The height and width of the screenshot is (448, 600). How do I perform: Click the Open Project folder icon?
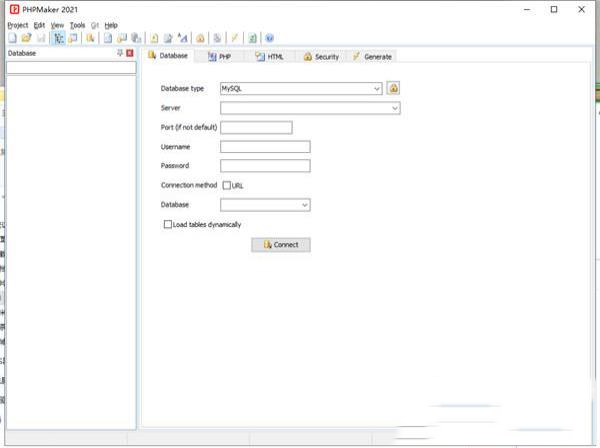(x=27, y=38)
